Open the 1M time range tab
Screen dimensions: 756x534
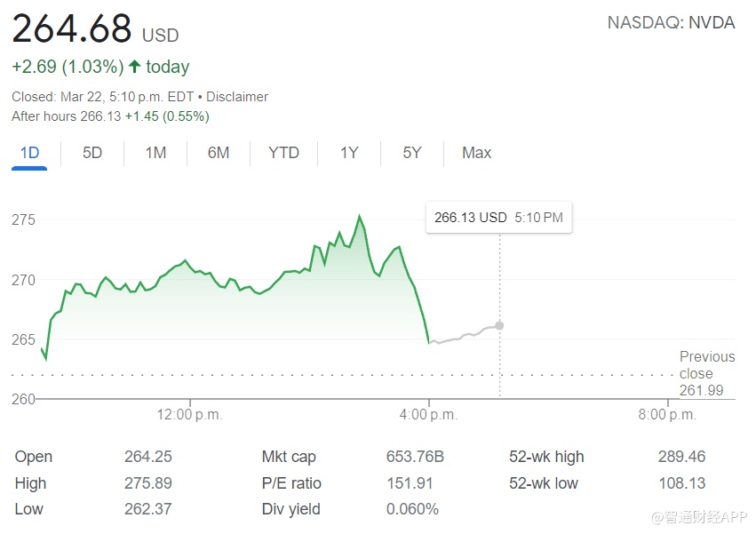[155, 153]
